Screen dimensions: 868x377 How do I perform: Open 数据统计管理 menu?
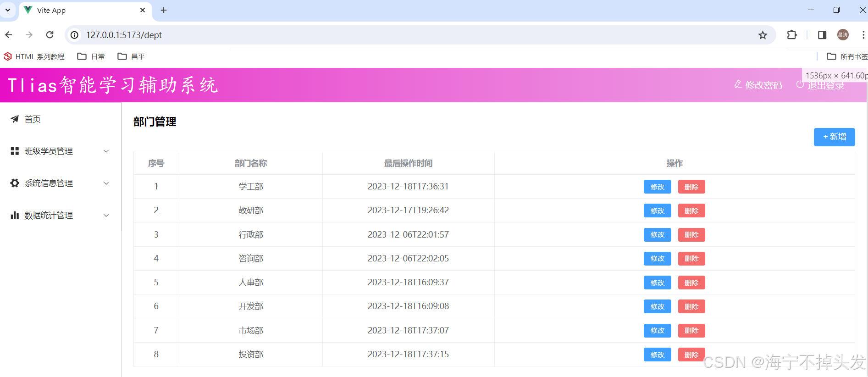[x=61, y=216]
